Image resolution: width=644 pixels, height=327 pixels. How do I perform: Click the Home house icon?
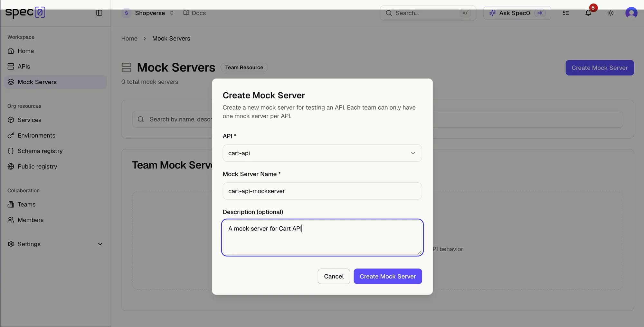click(11, 51)
